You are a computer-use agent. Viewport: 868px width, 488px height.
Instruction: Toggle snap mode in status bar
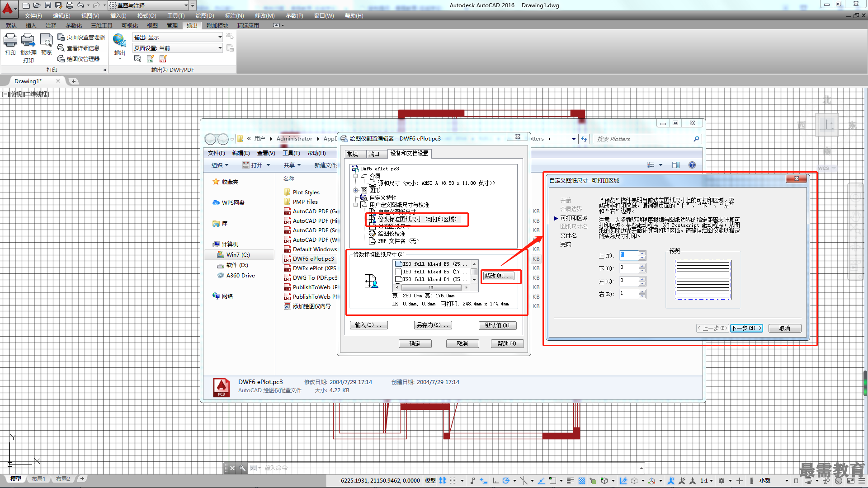tap(453, 481)
